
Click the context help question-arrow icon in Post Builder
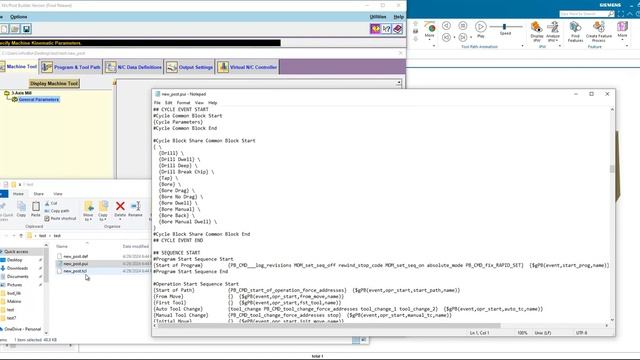point(386,29)
